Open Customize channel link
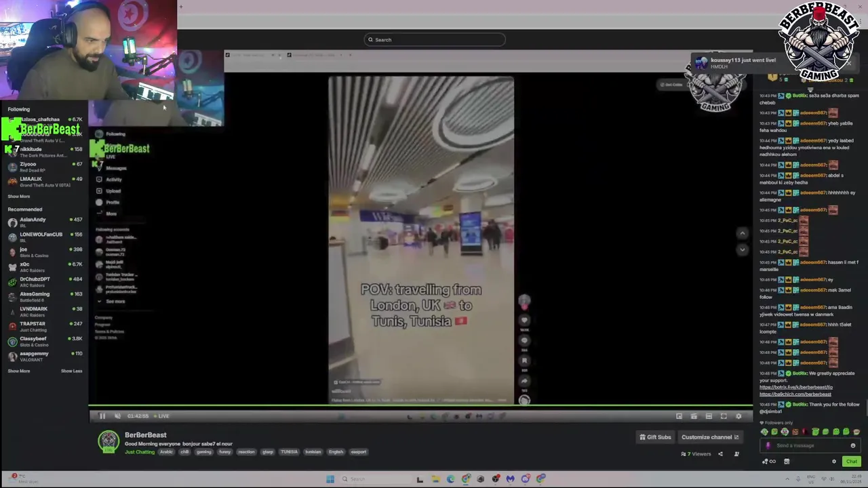The height and width of the screenshot is (488, 868). tap(710, 437)
